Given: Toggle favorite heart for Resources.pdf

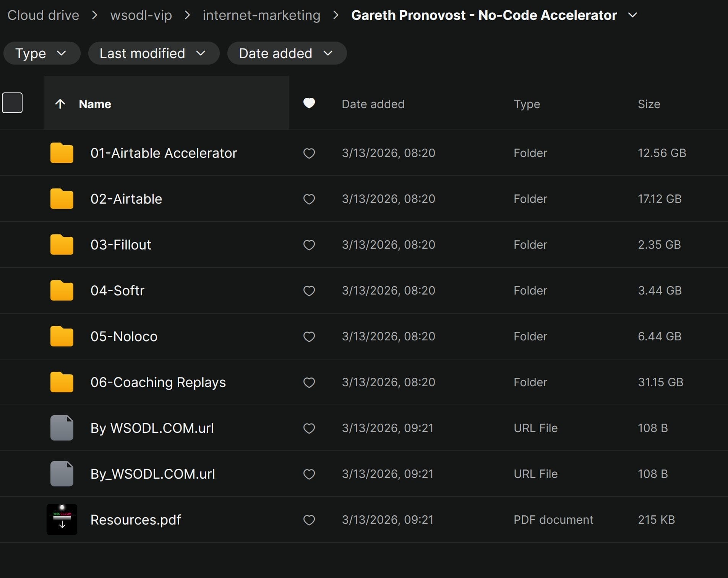Looking at the screenshot, I should 309,520.
